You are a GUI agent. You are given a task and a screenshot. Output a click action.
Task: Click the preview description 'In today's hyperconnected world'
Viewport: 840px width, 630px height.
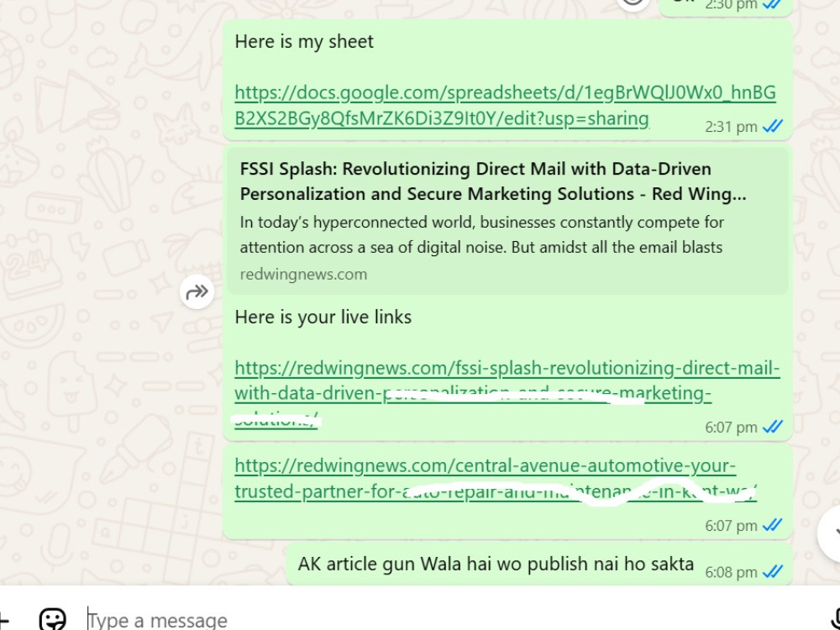click(481, 234)
